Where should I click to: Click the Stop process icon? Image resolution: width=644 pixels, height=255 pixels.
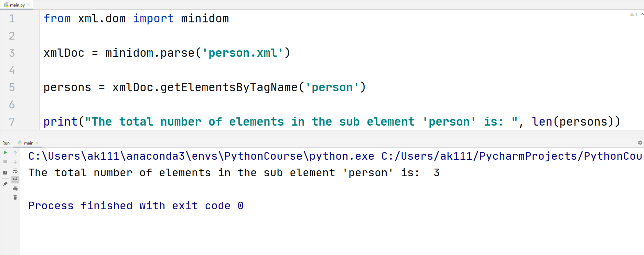[5, 162]
